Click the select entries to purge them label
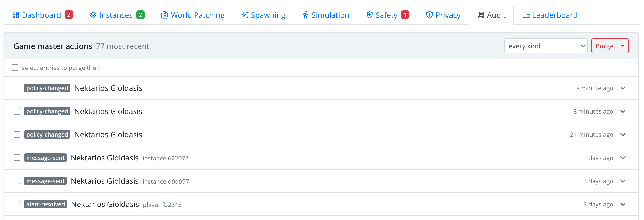644x220 pixels. [62, 68]
